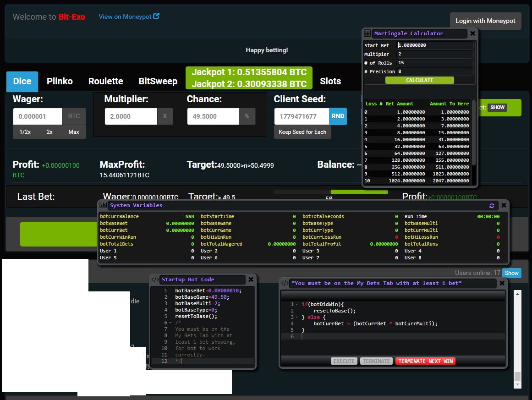Image resolution: width=532 pixels, height=400 pixels.
Task: Click the chat panel scrollbar up arrow
Action: (517, 294)
